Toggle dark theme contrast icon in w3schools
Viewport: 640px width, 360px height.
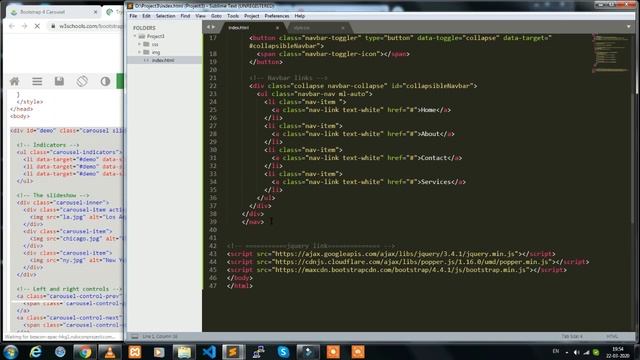pos(105,81)
